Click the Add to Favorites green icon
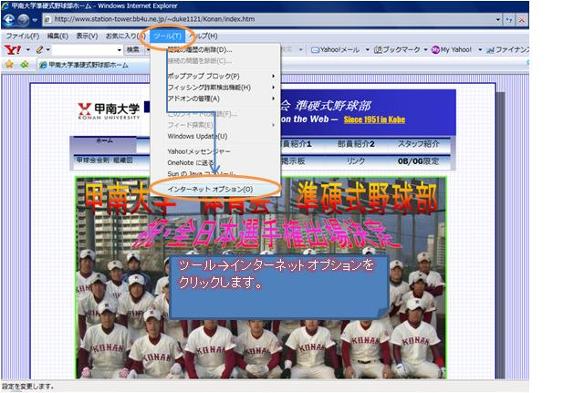Screen dimensions: 584x393 click(x=25, y=65)
